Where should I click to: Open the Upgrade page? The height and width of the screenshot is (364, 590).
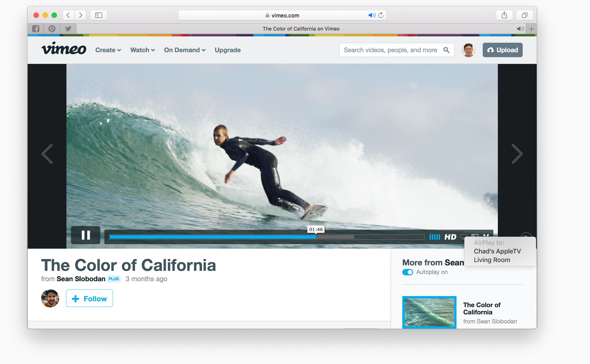click(228, 50)
